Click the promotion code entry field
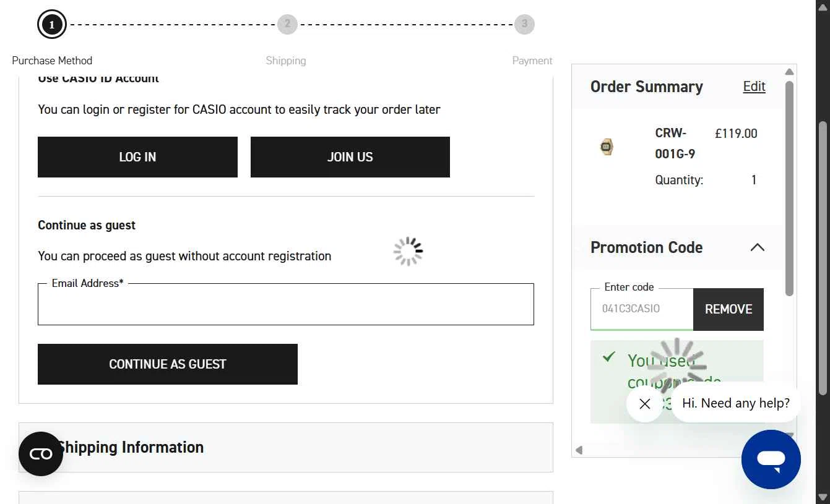Image resolution: width=830 pixels, height=504 pixels. tap(642, 309)
